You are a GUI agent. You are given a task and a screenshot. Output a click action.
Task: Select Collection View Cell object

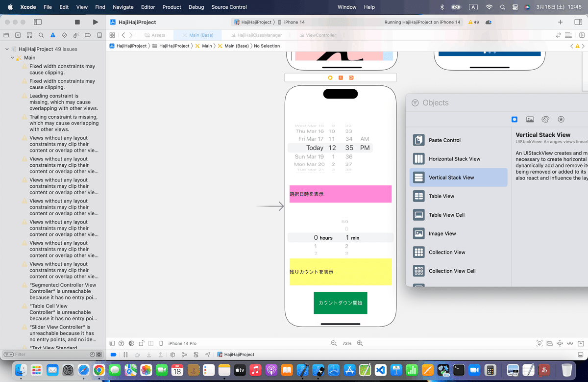point(458,271)
